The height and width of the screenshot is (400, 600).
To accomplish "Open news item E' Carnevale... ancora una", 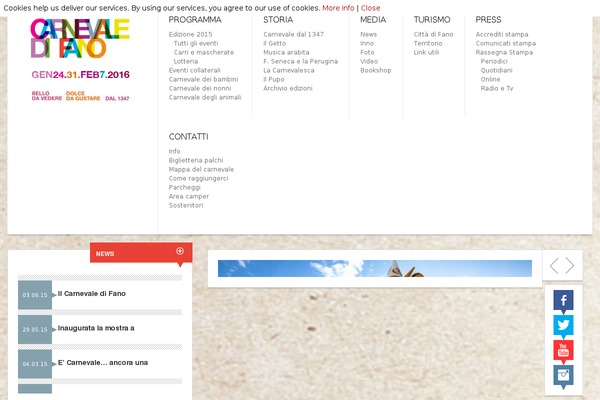I will 103,362.
